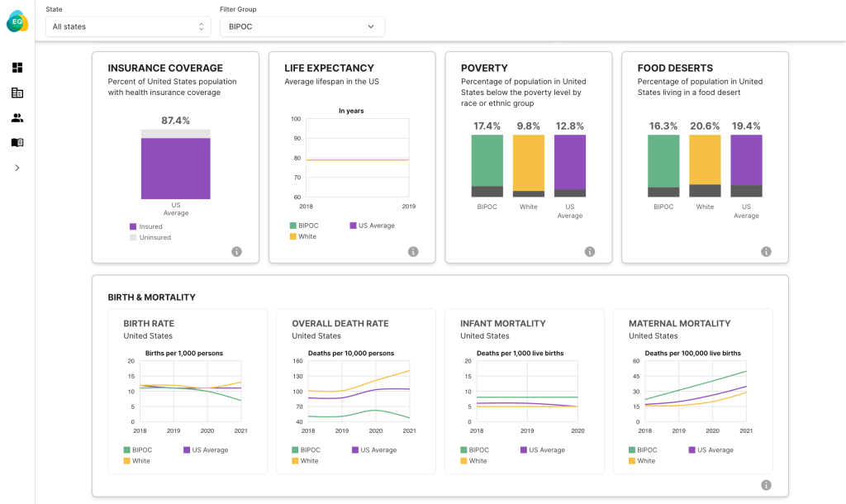Click the EQ logo in the sidebar
This screenshot has height=504, width=846.
[17, 21]
